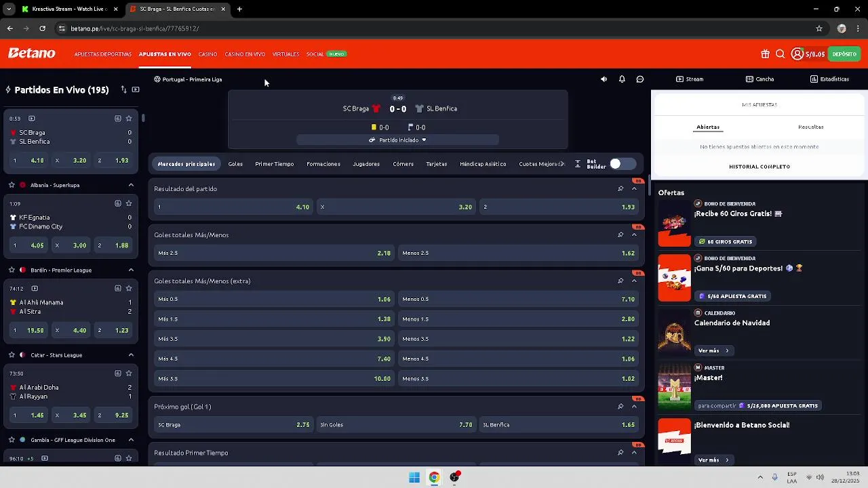Open the search magnifier icon

pos(780,54)
